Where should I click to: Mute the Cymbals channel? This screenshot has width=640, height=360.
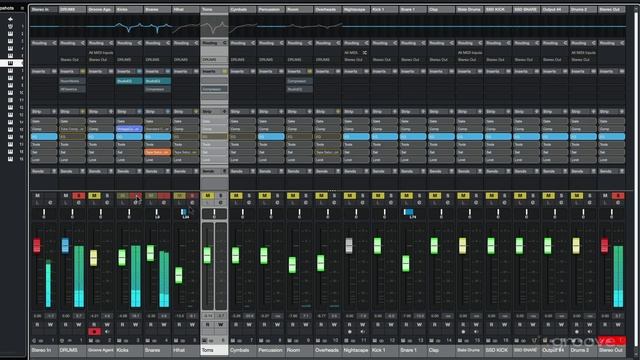(236, 196)
